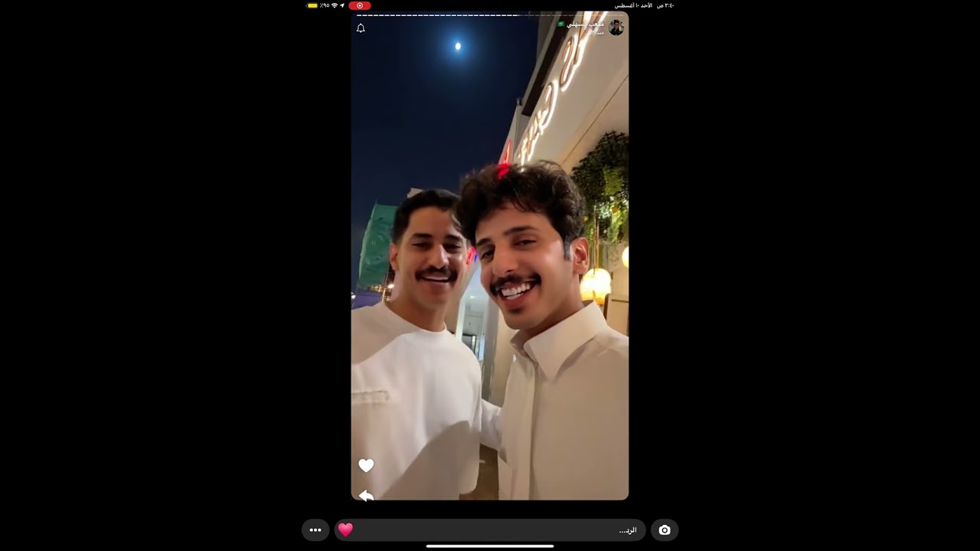Viewport: 980px width, 551px height.
Task: Tap the date and time in status bar
Action: coord(644,5)
